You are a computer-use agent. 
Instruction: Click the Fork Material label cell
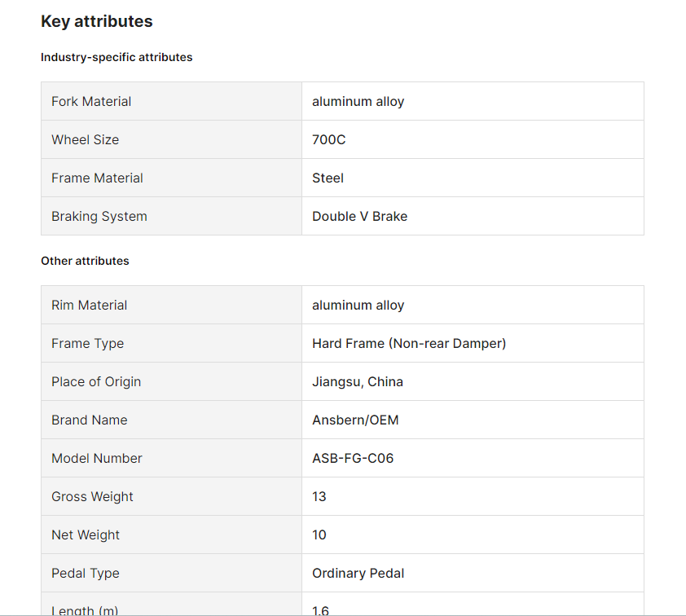[171, 101]
